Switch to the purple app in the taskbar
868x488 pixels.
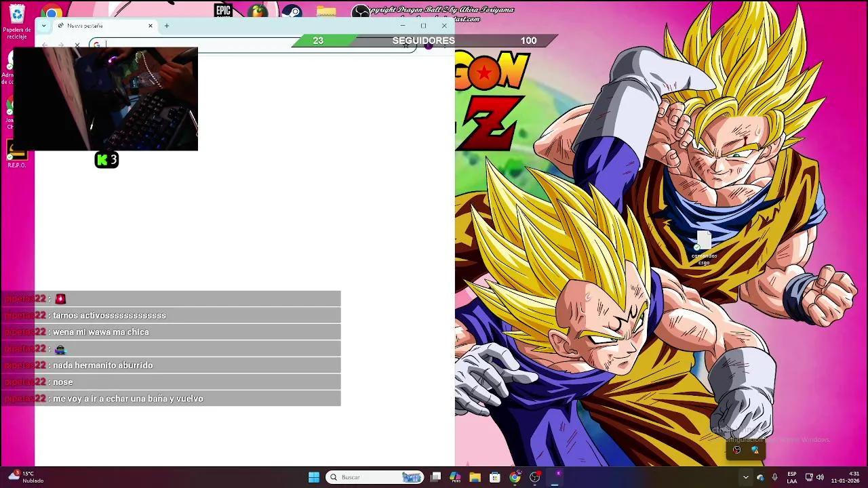tap(555, 477)
